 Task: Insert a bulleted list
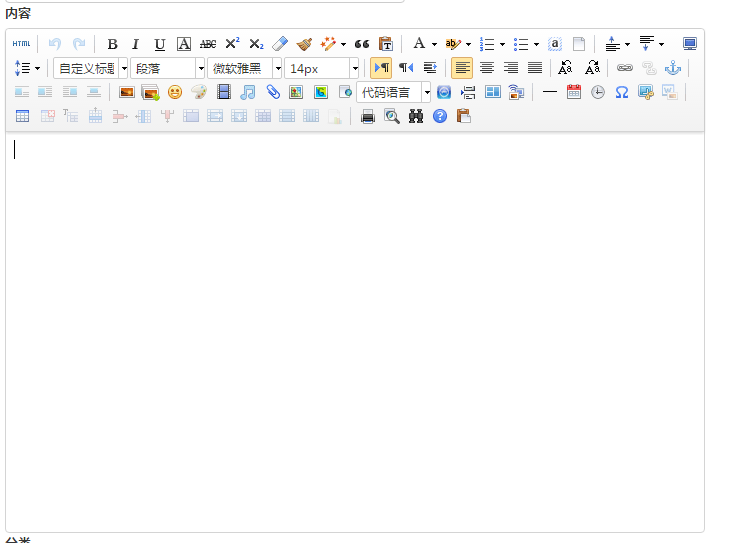(x=521, y=44)
